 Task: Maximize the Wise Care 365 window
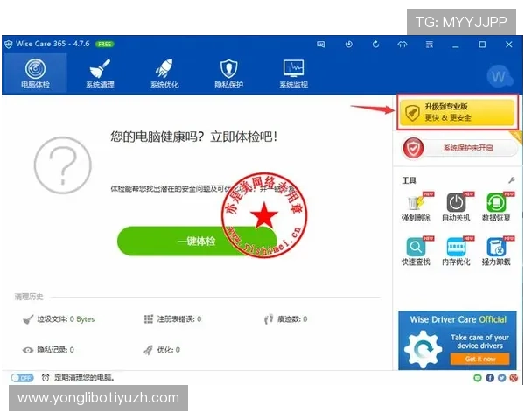[x=482, y=45]
